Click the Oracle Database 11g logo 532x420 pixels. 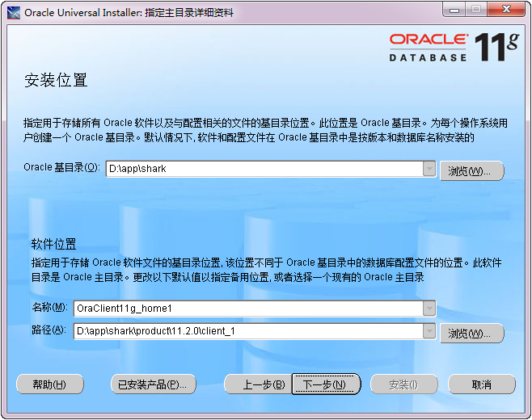click(x=454, y=47)
